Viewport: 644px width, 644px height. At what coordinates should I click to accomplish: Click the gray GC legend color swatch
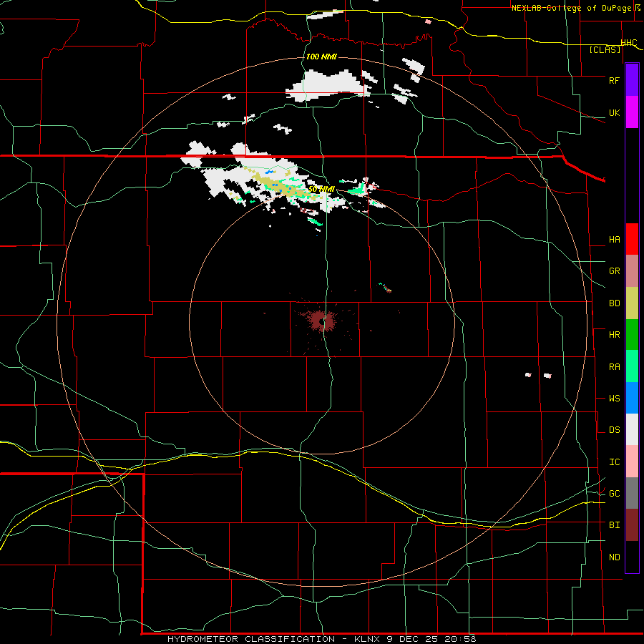[x=632, y=493]
